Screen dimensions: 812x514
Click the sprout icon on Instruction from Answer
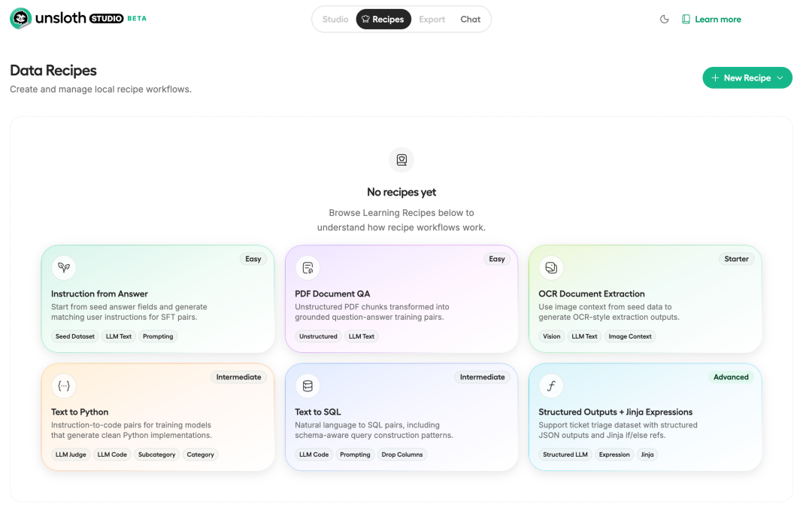(64, 267)
